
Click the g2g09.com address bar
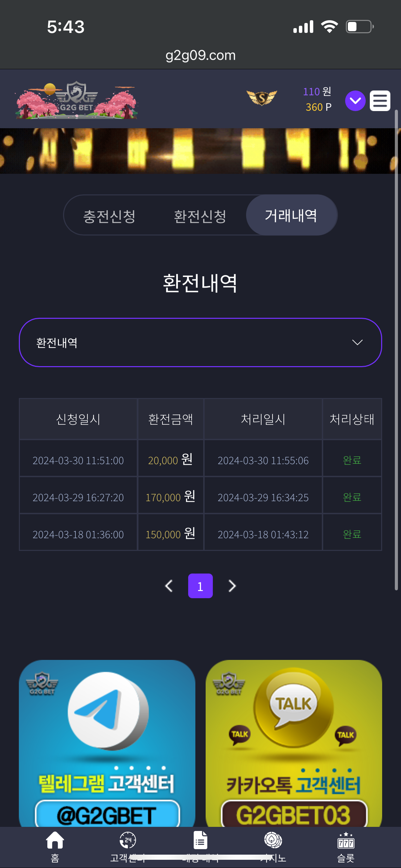200,55
